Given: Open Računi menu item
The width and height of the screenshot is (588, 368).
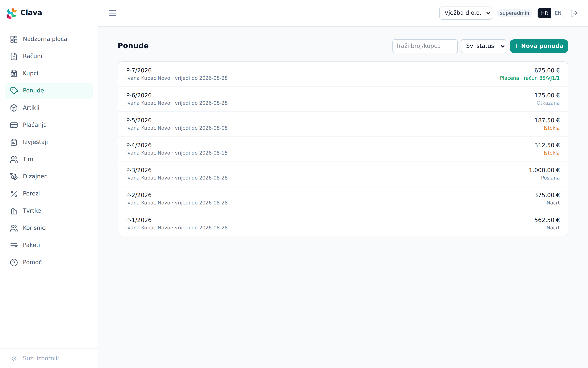Looking at the screenshot, I should [49, 56].
